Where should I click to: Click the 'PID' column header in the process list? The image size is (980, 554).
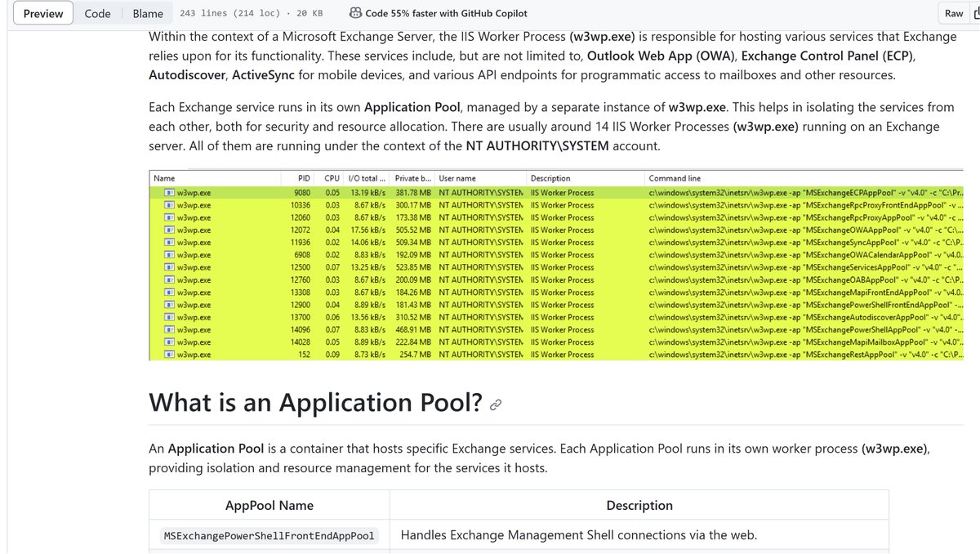303,178
